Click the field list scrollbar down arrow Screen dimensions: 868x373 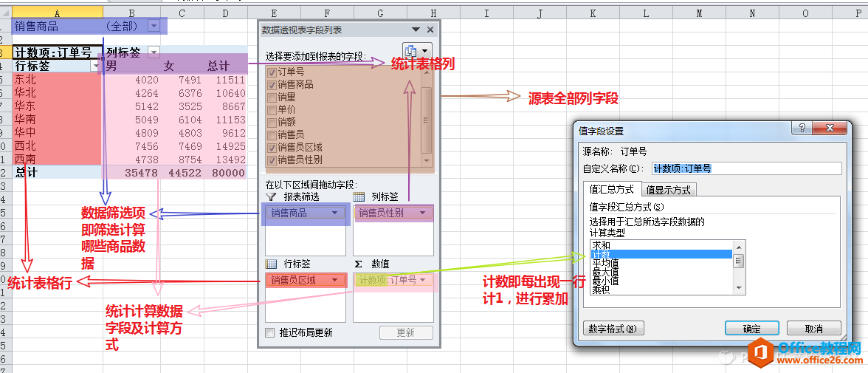[x=427, y=160]
